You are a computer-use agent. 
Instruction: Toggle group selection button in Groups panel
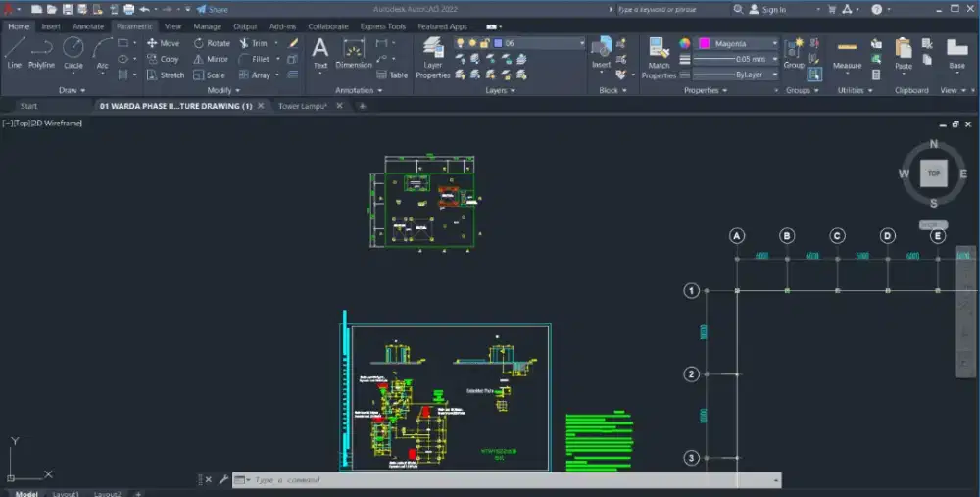click(x=813, y=74)
